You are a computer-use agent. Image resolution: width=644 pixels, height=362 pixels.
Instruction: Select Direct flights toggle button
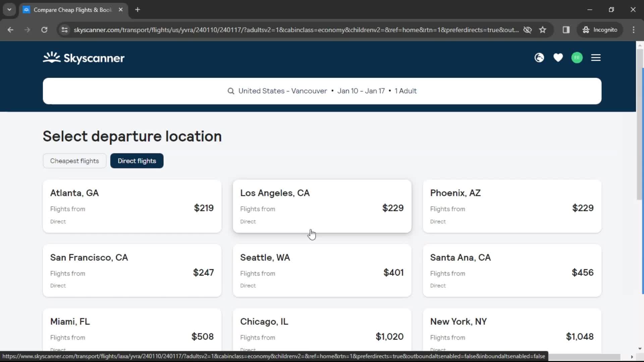click(137, 161)
